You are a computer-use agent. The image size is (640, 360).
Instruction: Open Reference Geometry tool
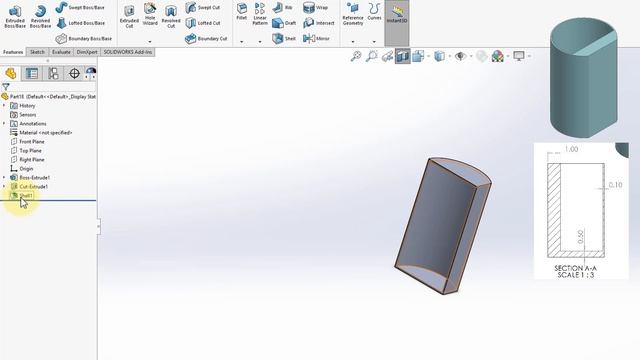353,14
